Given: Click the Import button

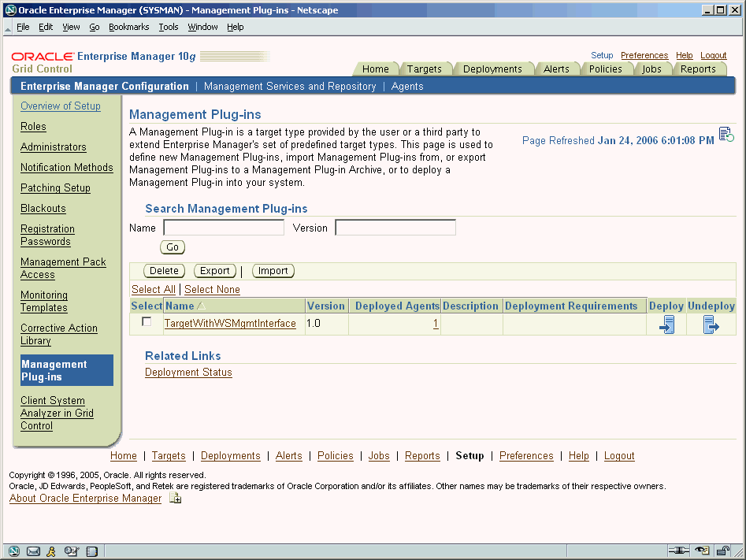Looking at the screenshot, I should (x=273, y=270).
